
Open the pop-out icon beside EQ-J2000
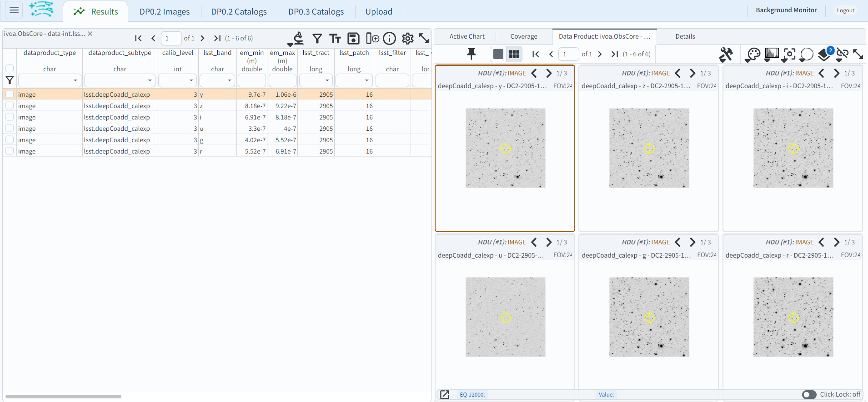pos(445,394)
